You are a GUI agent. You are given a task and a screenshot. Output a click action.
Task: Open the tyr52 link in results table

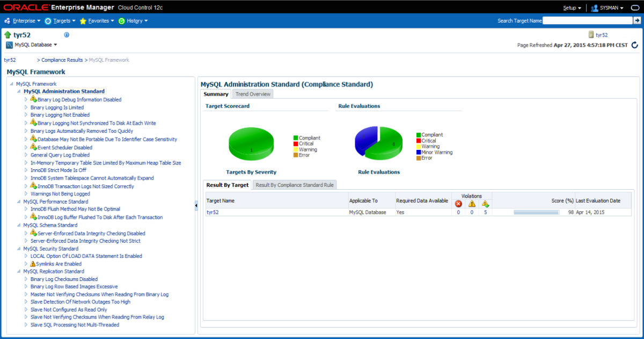(213, 212)
